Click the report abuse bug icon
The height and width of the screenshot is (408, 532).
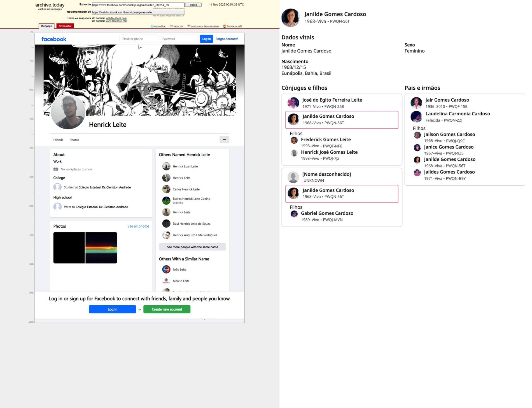pos(189,26)
